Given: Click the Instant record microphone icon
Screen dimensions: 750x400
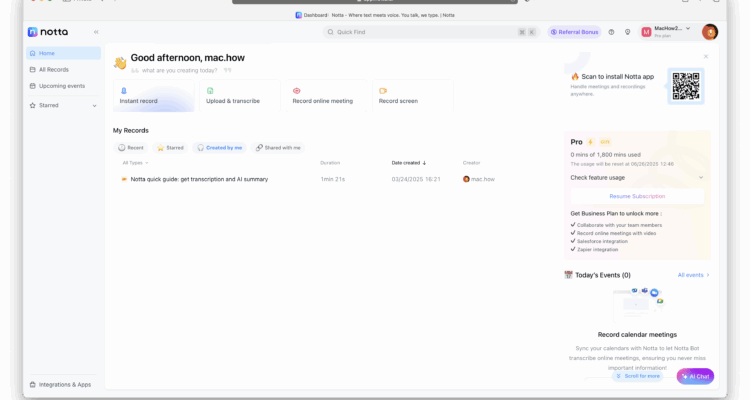Looking at the screenshot, I should coord(123,90).
